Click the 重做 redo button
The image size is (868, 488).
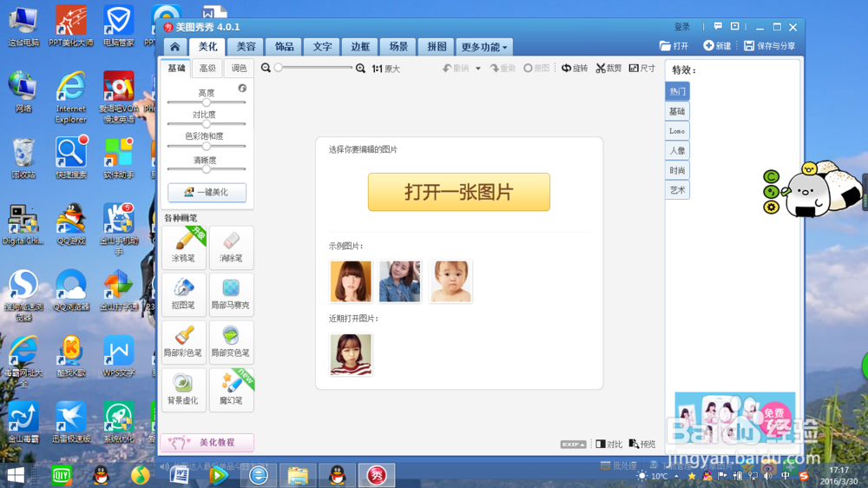click(503, 68)
